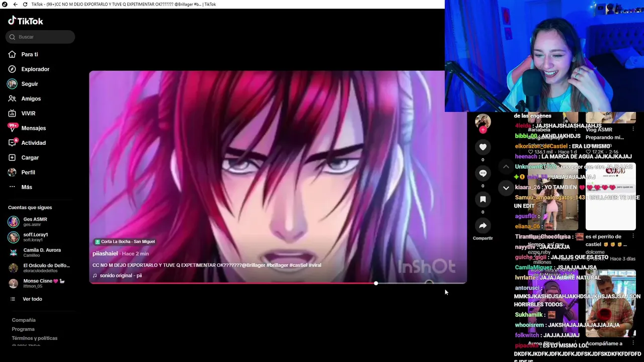This screenshot has width=644, height=362.
Task: Open Camila D. Aurora account
Action: click(35, 252)
